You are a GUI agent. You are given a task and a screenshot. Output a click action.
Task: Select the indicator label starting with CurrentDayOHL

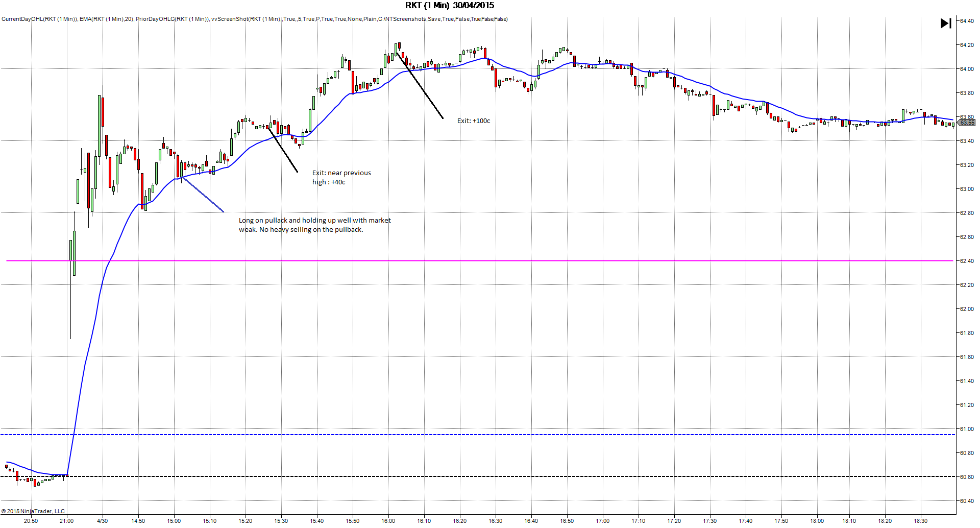pyautogui.click(x=255, y=19)
